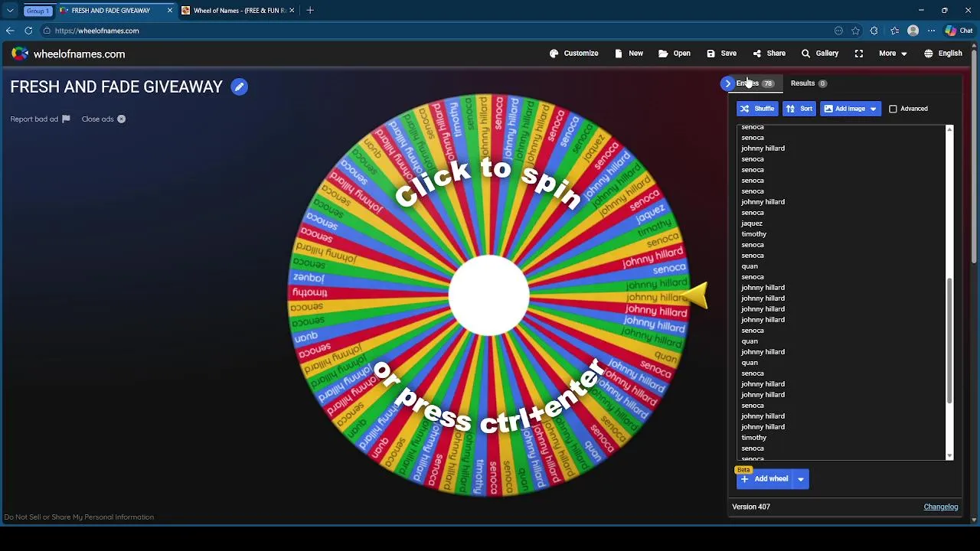The image size is (980, 551).
Task: Close the Wheel of Names browser tab
Action: [292, 11]
